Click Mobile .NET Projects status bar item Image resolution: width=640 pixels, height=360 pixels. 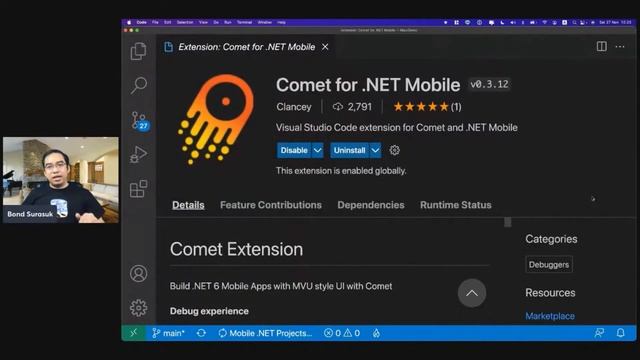coord(265,333)
